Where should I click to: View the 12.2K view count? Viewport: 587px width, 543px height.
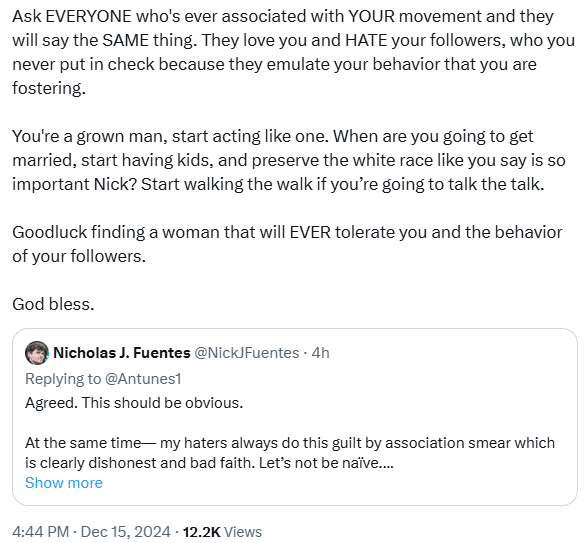(201, 532)
